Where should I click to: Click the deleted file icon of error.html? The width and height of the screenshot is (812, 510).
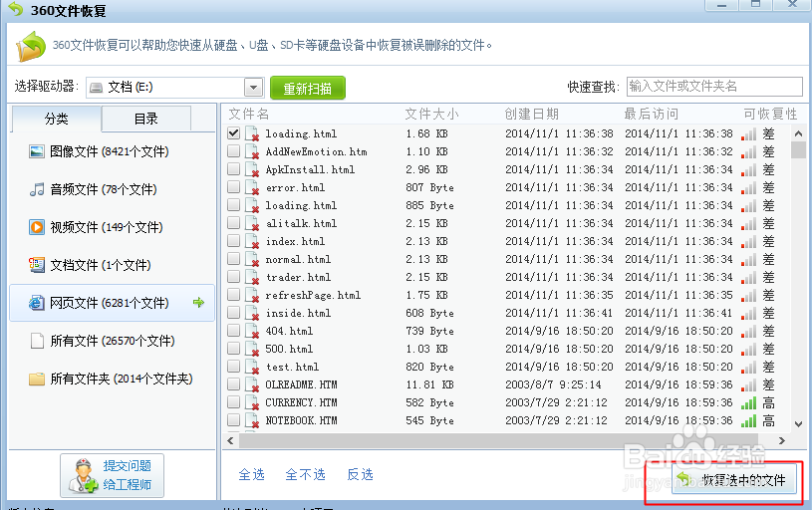point(252,187)
